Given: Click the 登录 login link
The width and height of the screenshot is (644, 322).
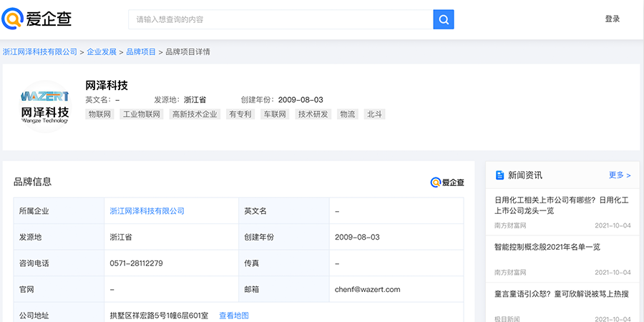Looking at the screenshot, I should [612, 19].
